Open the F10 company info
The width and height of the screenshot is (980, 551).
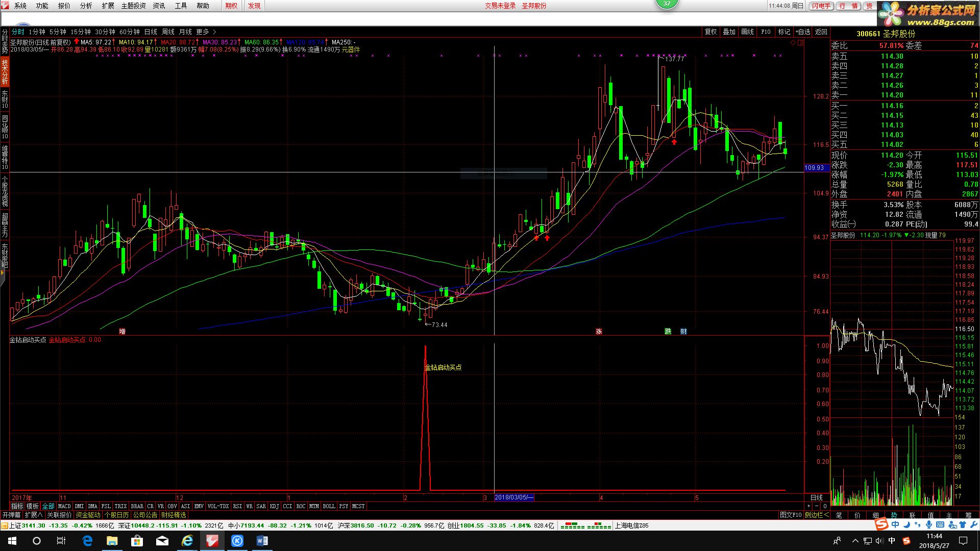[x=766, y=32]
